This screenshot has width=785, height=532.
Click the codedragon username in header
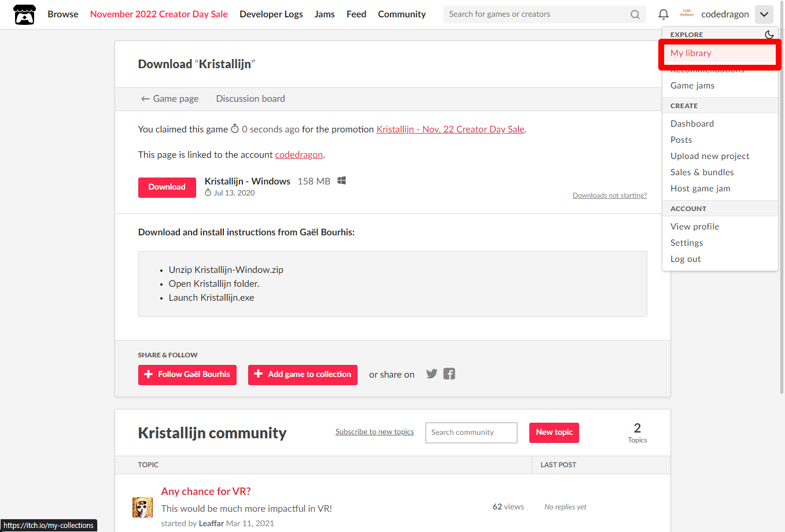tap(725, 14)
